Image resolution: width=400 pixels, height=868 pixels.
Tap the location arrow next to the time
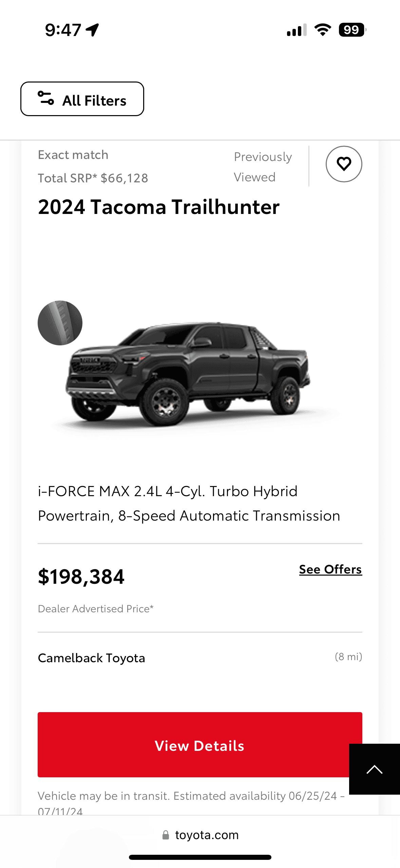[92, 30]
